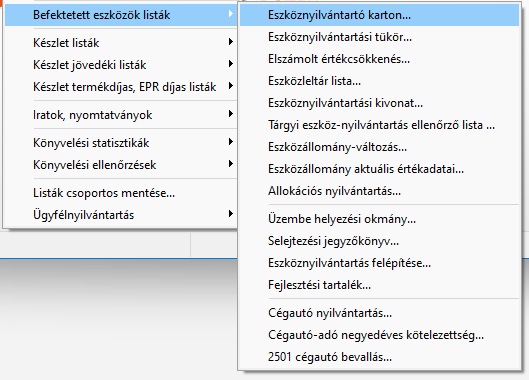Open Tárgyi eszköz-nyilvántartás ellenőrző lista
Screen dimensions: 529x380
[380, 125]
